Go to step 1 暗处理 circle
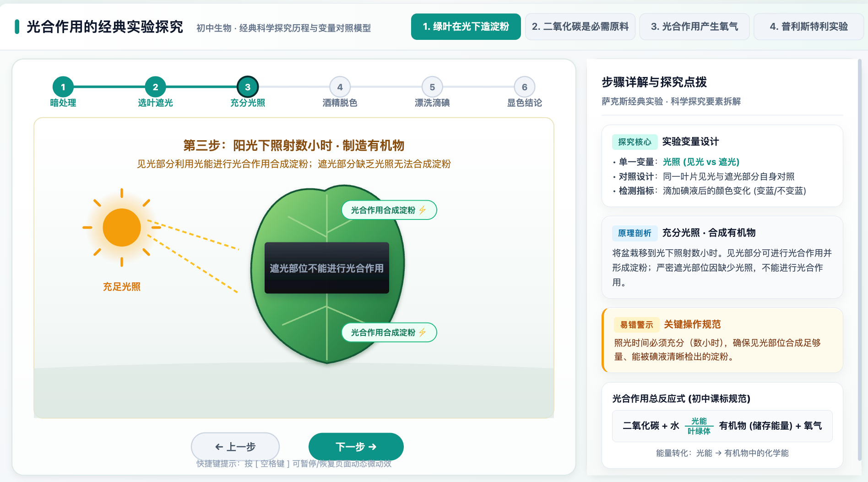 63,87
